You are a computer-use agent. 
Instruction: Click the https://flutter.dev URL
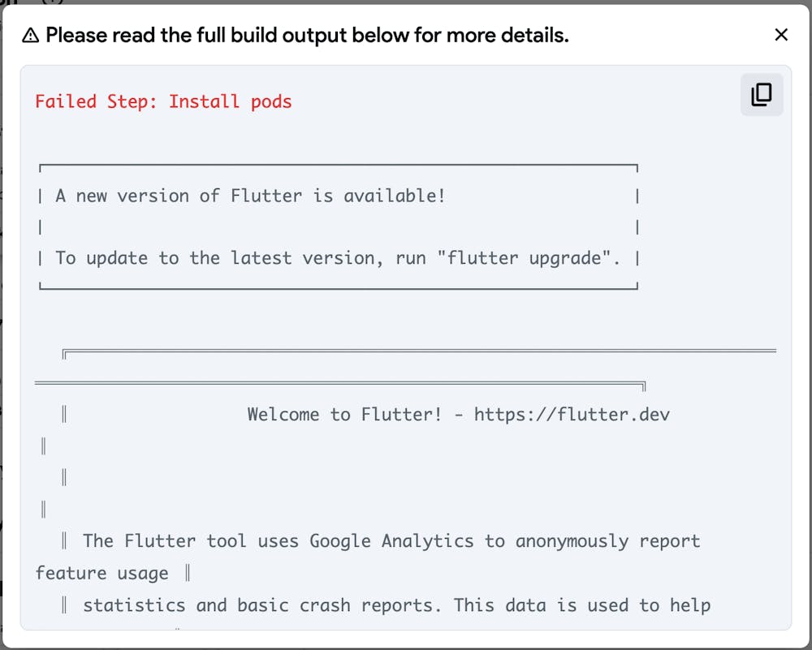click(572, 415)
